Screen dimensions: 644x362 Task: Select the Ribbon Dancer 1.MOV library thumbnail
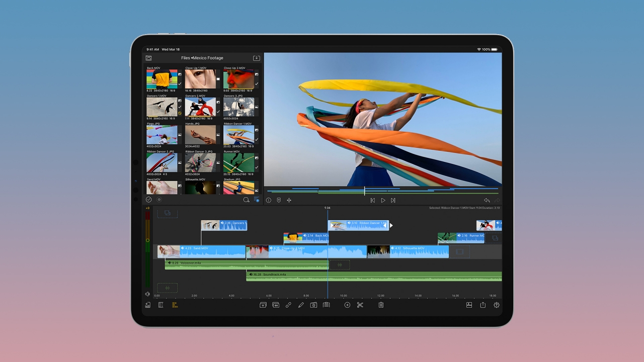(238, 135)
